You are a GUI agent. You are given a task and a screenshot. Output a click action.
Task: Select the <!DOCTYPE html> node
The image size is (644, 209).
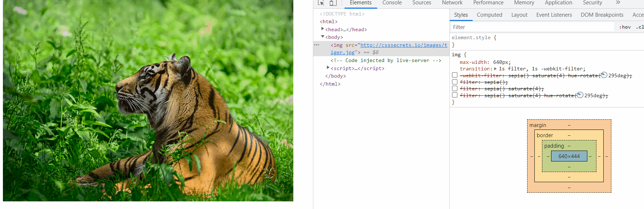tap(342, 14)
